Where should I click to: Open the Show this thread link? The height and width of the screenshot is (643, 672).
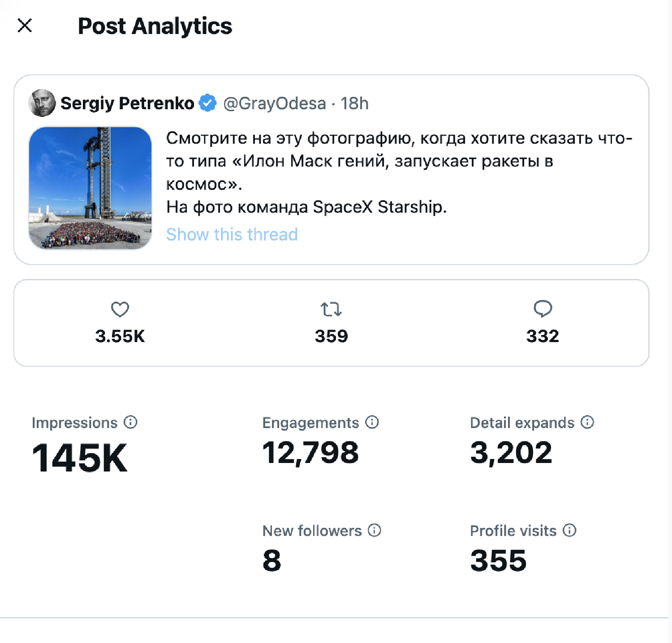point(232,235)
